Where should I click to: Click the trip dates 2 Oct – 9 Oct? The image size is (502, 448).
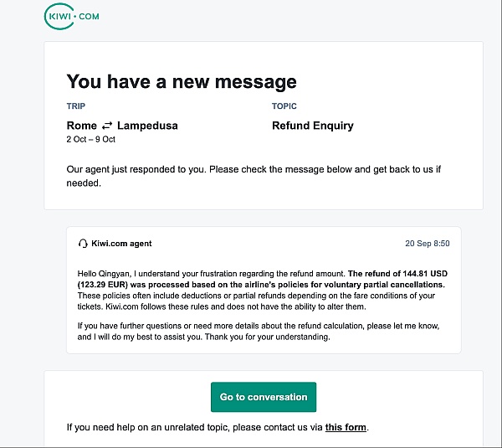[91, 140]
